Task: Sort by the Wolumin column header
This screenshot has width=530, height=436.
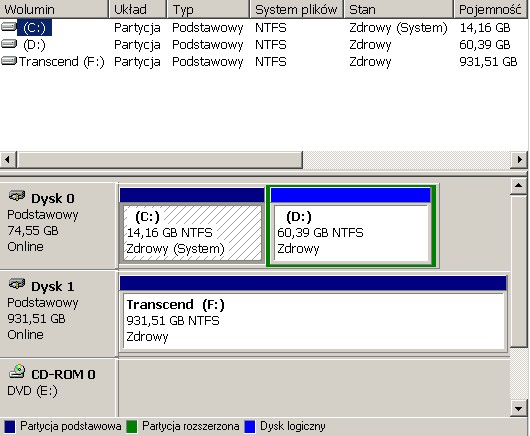Action: [x=54, y=9]
